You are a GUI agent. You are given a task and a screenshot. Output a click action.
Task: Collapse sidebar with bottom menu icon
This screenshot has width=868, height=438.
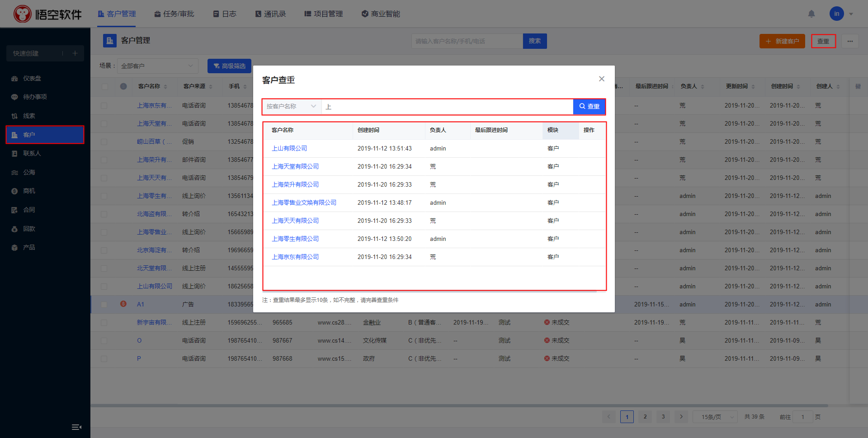76,427
